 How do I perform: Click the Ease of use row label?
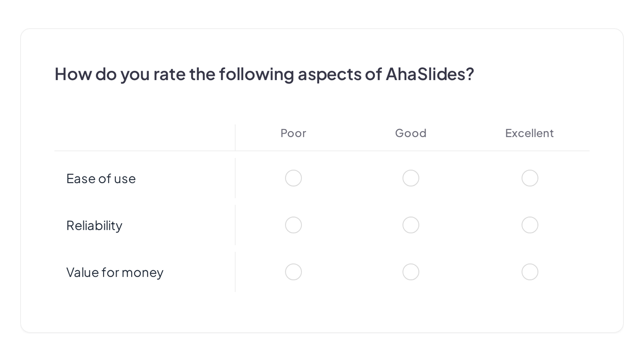point(101,179)
